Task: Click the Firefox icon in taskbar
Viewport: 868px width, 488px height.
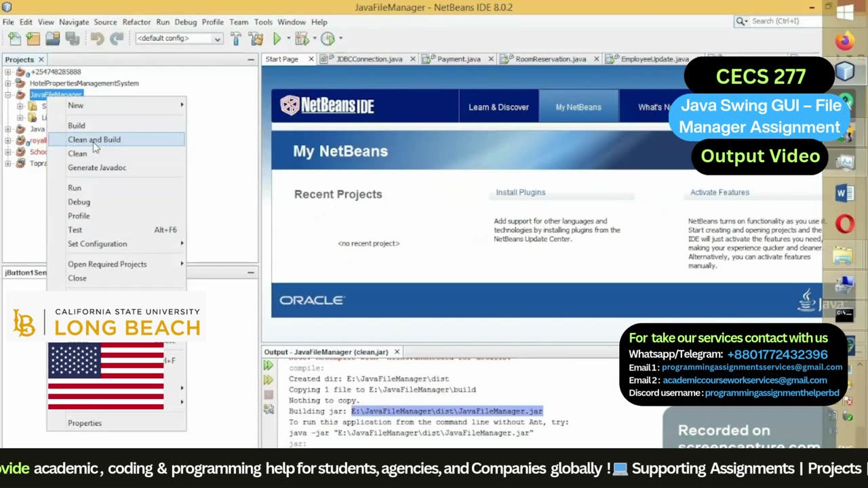Action: pos(845,42)
